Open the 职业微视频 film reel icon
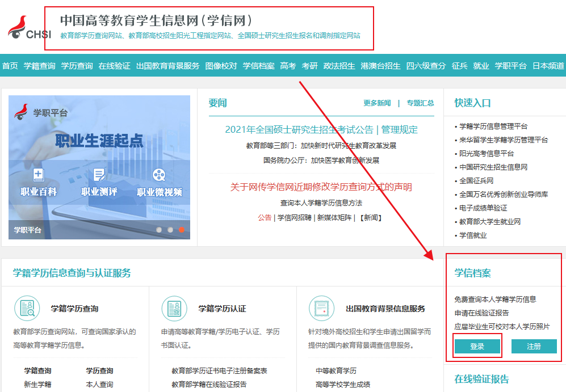Screen dimensions: 566x392 coord(160,175)
